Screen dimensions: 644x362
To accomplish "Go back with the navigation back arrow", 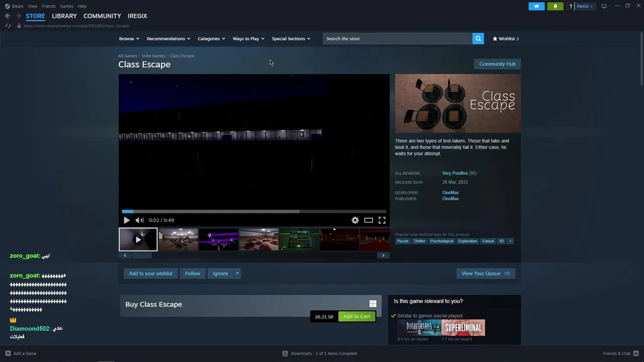I will point(8,16).
